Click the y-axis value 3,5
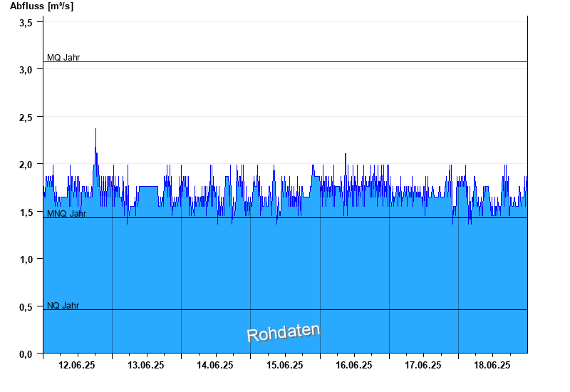This screenshot has width=570, height=392. click(26, 23)
